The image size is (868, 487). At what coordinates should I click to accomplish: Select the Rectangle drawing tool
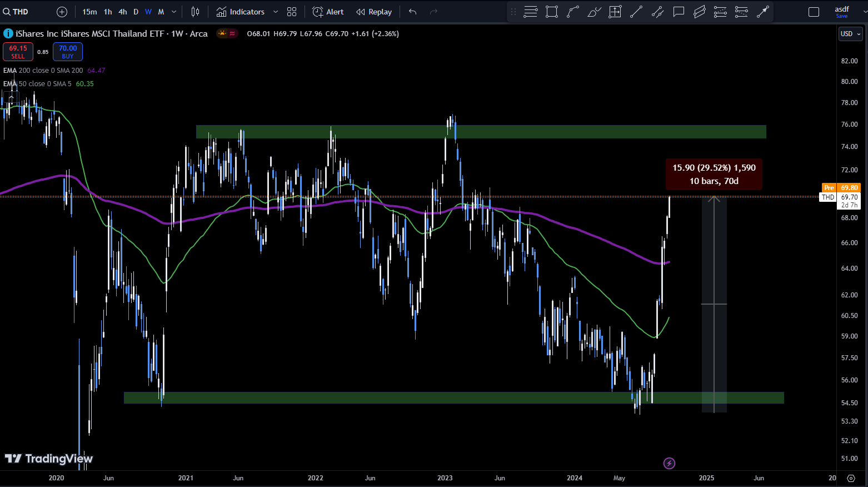(552, 12)
